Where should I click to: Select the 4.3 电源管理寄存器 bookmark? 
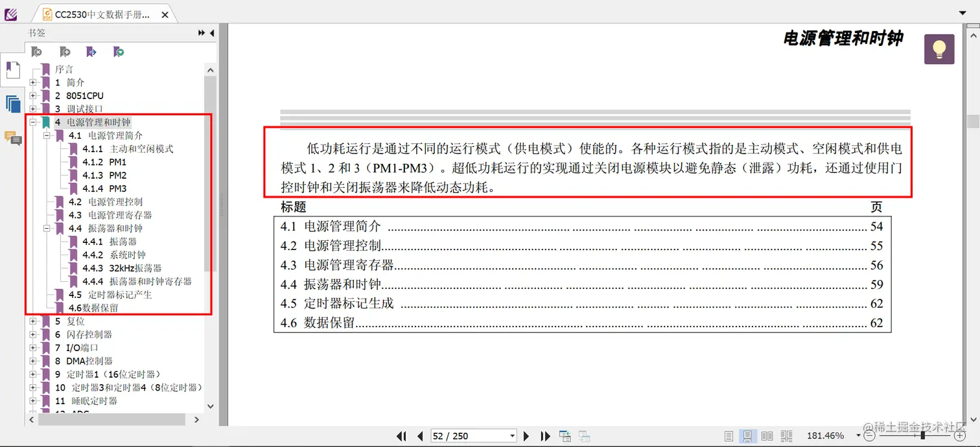[x=110, y=215]
